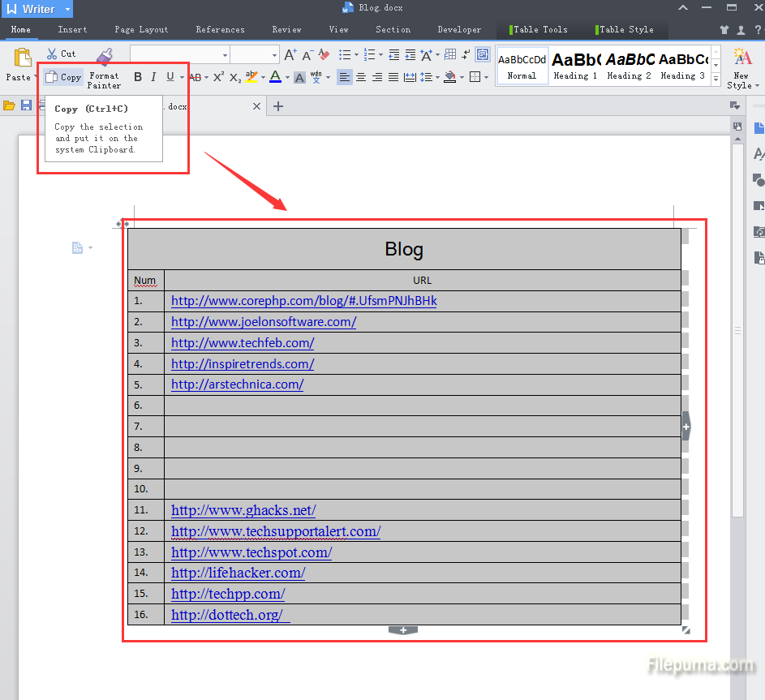The width and height of the screenshot is (765, 700).
Task: Click the clear formatting eraser icon
Action: 324,55
